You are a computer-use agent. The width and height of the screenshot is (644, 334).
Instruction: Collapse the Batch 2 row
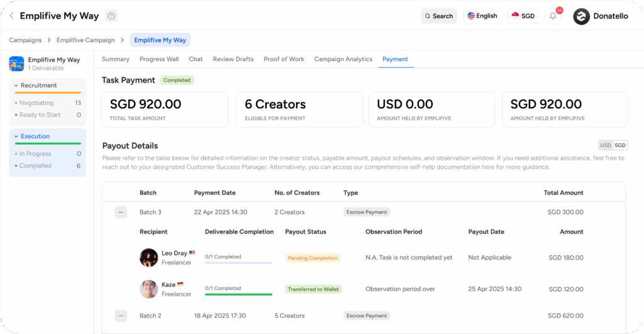(121, 316)
